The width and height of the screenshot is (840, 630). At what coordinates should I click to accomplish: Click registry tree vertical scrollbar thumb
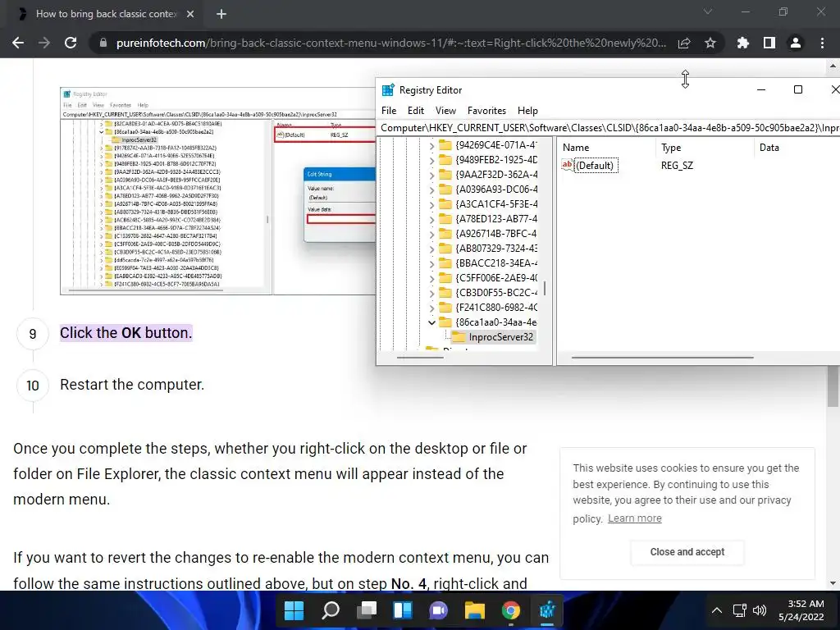point(545,288)
